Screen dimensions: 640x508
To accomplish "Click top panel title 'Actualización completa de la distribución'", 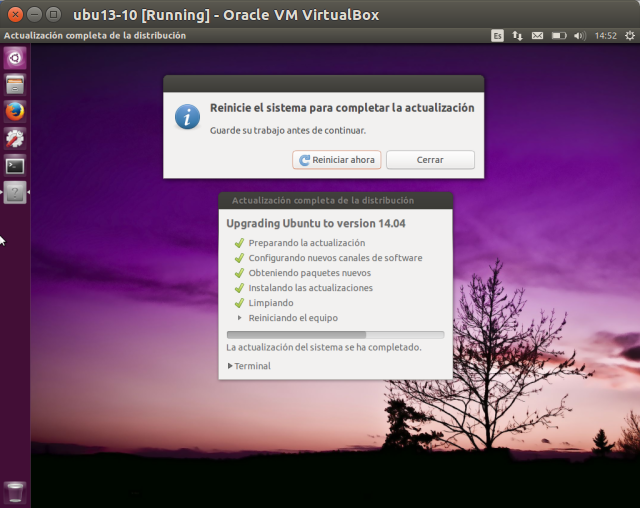I will tap(95, 35).
